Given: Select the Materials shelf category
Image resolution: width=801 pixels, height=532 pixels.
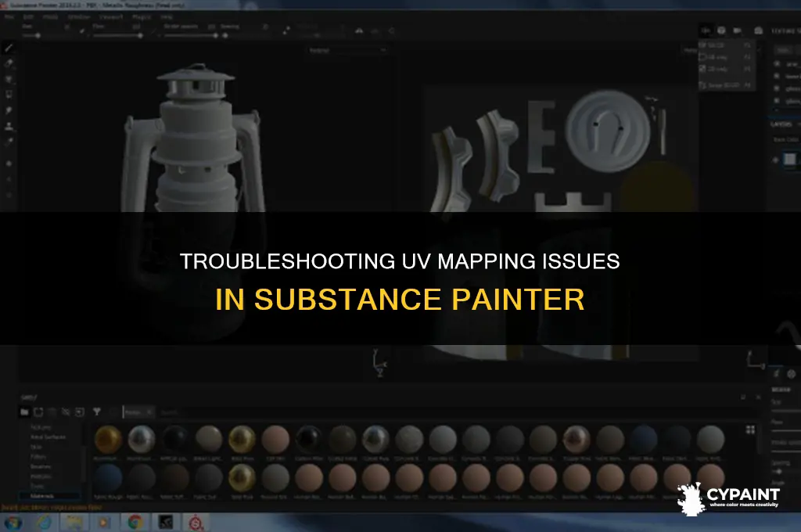Looking at the screenshot, I should click(x=49, y=496).
